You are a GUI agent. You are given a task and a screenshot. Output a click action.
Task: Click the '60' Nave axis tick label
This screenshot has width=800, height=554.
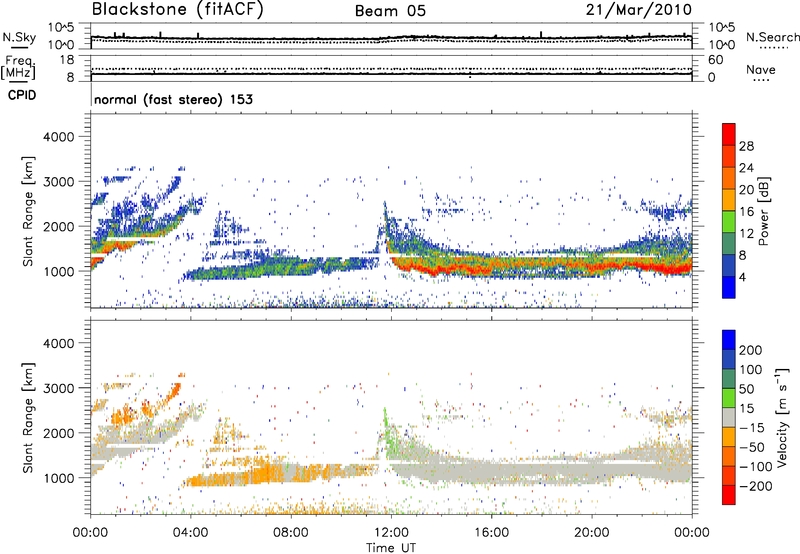point(715,60)
